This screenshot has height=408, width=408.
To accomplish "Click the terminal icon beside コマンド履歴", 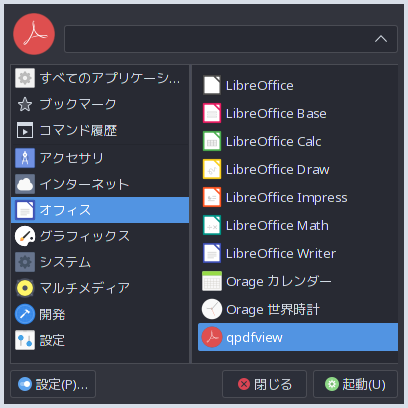I will coord(25,130).
